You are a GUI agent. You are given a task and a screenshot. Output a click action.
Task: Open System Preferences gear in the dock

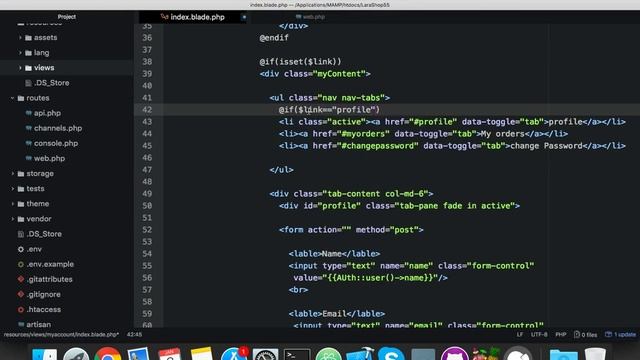pos(265,355)
